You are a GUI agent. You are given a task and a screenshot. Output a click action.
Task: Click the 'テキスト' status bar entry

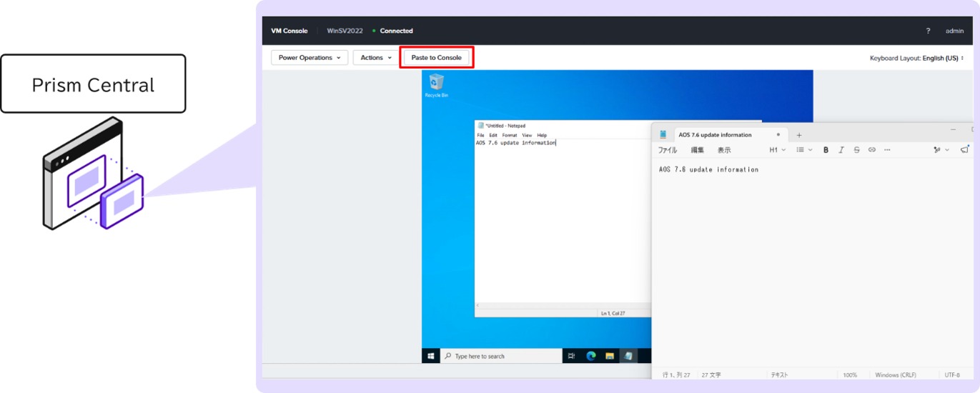tap(779, 374)
